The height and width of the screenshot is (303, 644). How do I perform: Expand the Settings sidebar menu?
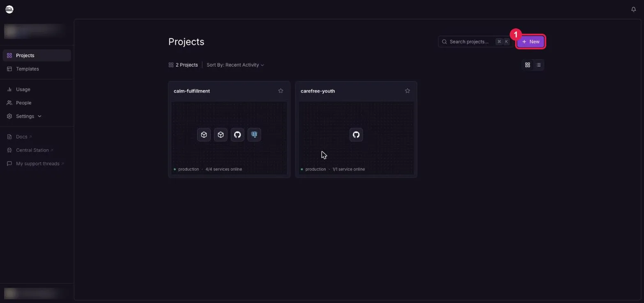tap(37, 116)
